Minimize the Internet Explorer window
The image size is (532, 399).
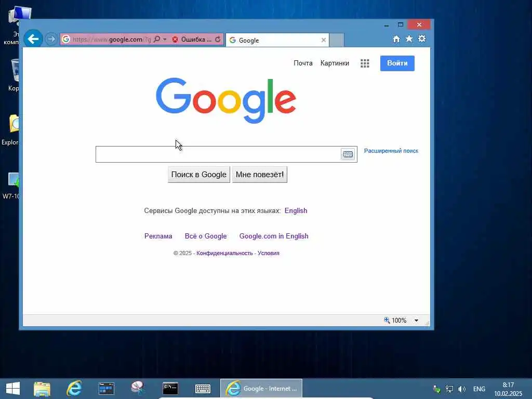point(387,25)
